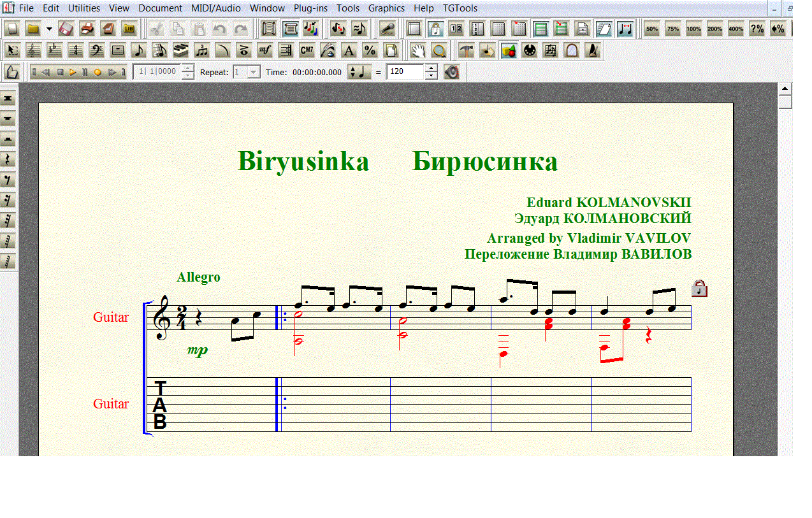Open the dropdown arrow next to Open folder
812x518 pixels.
(49, 29)
